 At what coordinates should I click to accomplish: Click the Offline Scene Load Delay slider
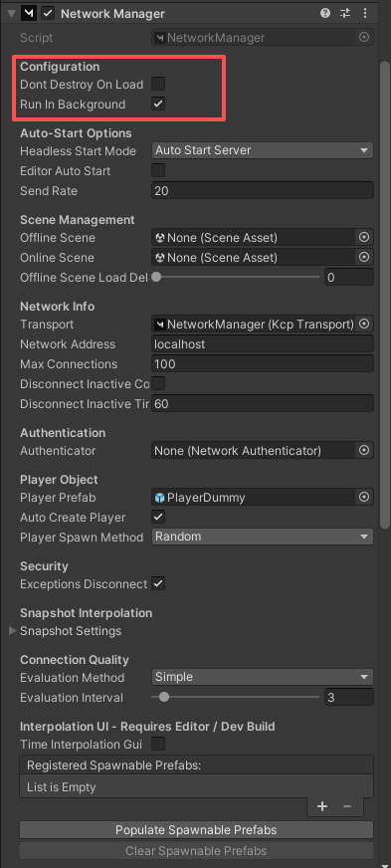(x=237, y=277)
